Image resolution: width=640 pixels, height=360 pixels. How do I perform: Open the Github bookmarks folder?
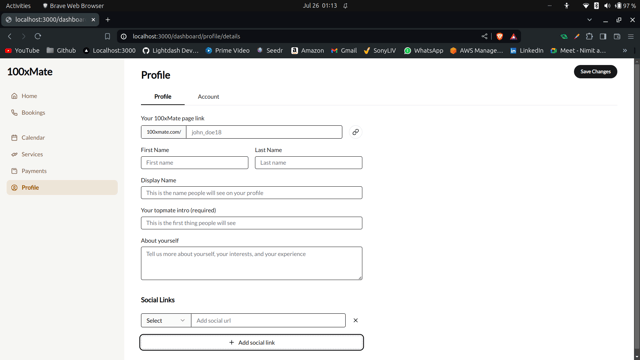point(61,51)
